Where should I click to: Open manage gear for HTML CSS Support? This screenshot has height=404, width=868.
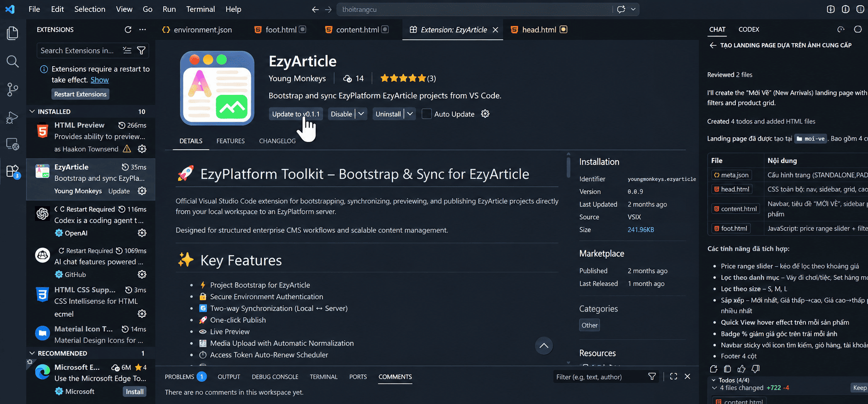[x=142, y=314]
